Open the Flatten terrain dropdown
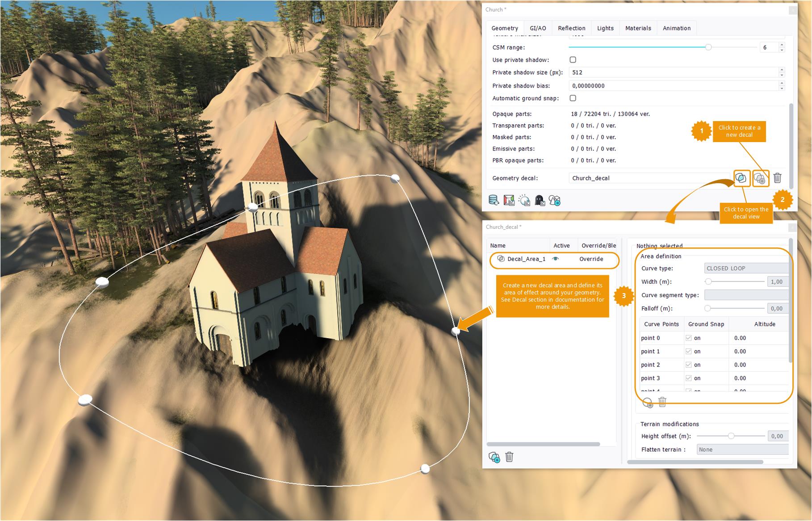Image resolution: width=812 pixels, height=521 pixels. point(742,450)
